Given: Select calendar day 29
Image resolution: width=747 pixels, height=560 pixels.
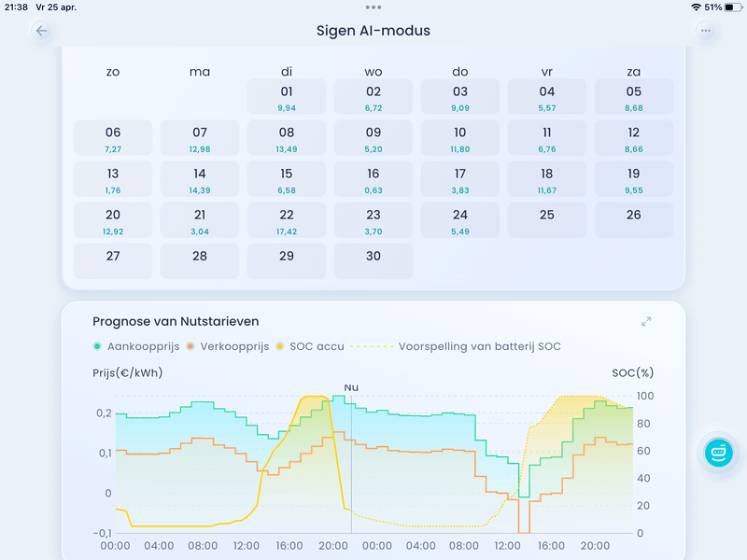Looking at the screenshot, I should pyautogui.click(x=287, y=261).
